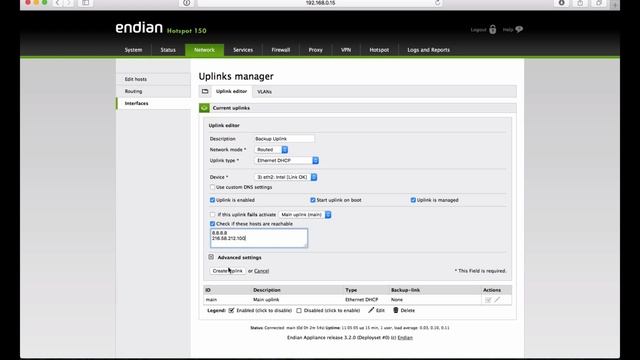This screenshot has height=360, width=640.
Task: Open the System menu
Action: [133, 50]
